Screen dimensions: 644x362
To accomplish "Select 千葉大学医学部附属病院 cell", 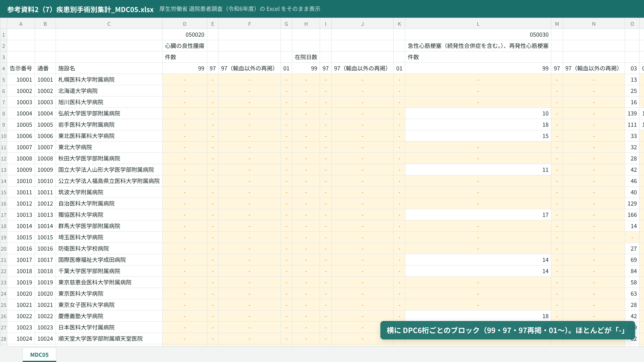I will [x=109, y=271].
